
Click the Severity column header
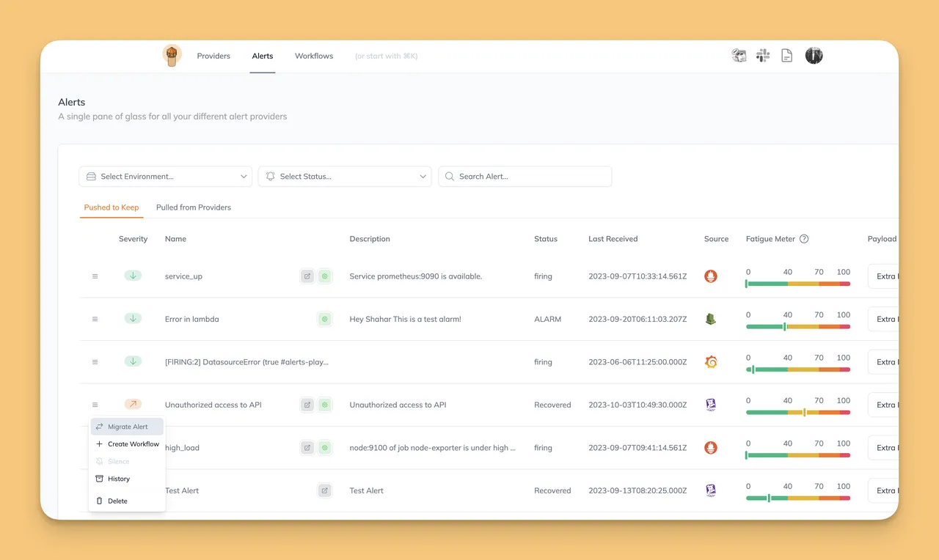coord(133,239)
